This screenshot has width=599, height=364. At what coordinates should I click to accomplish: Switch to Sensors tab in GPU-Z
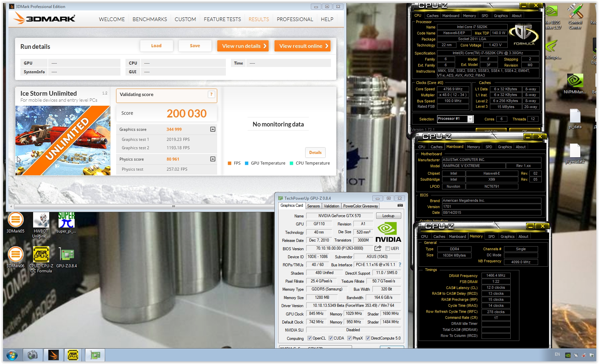[x=313, y=206]
